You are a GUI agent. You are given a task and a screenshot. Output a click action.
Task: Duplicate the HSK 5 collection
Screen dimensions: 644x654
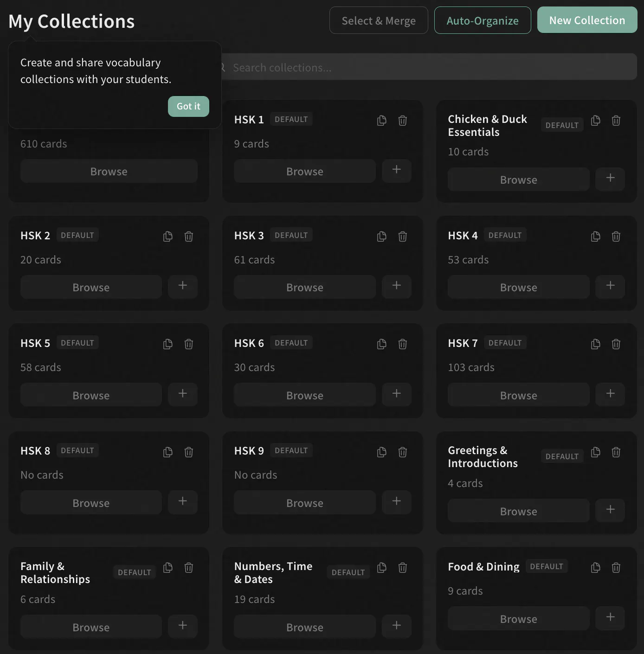coord(168,344)
